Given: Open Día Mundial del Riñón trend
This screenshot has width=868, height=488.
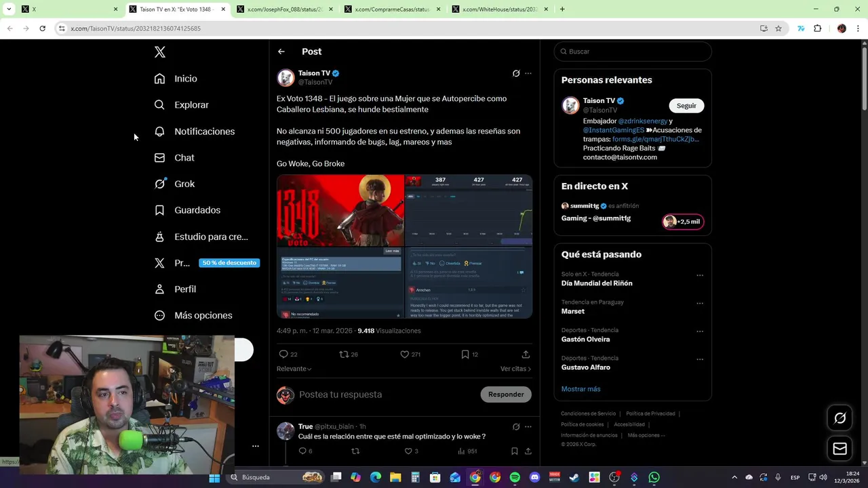Looking at the screenshot, I should point(597,283).
